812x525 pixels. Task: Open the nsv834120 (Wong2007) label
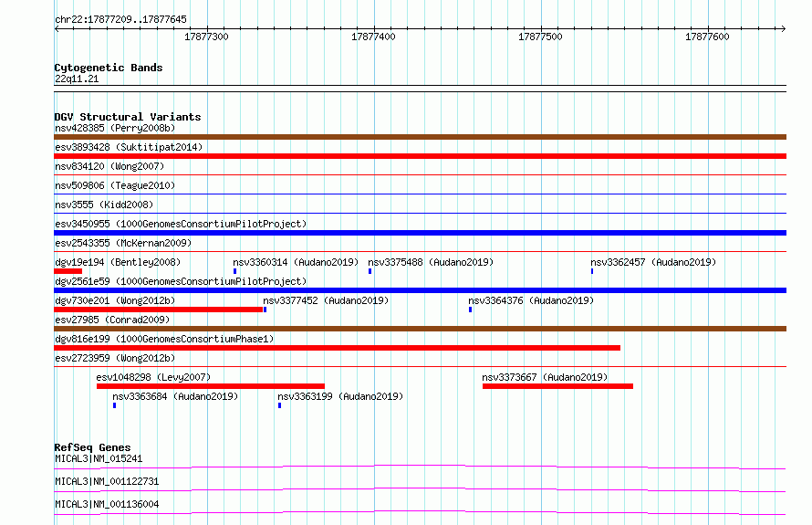pyautogui.click(x=109, y=166)
